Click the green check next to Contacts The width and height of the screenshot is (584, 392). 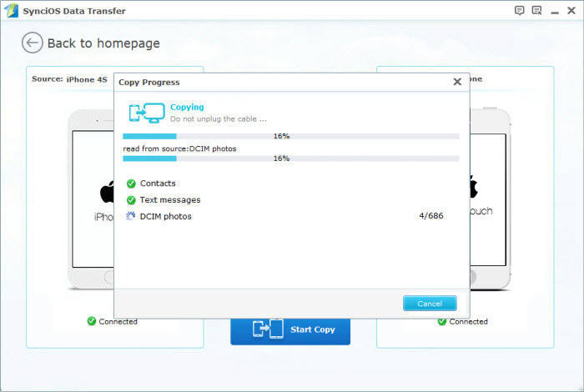(x=131, y=183)
